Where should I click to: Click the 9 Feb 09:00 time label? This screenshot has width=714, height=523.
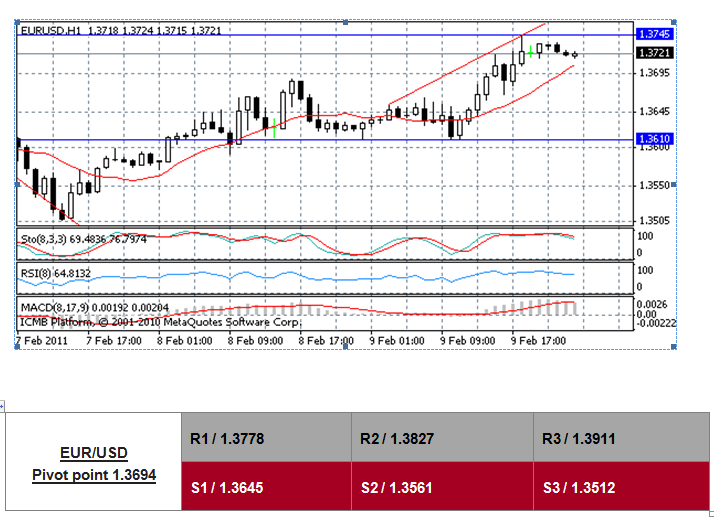click(467, 340)
